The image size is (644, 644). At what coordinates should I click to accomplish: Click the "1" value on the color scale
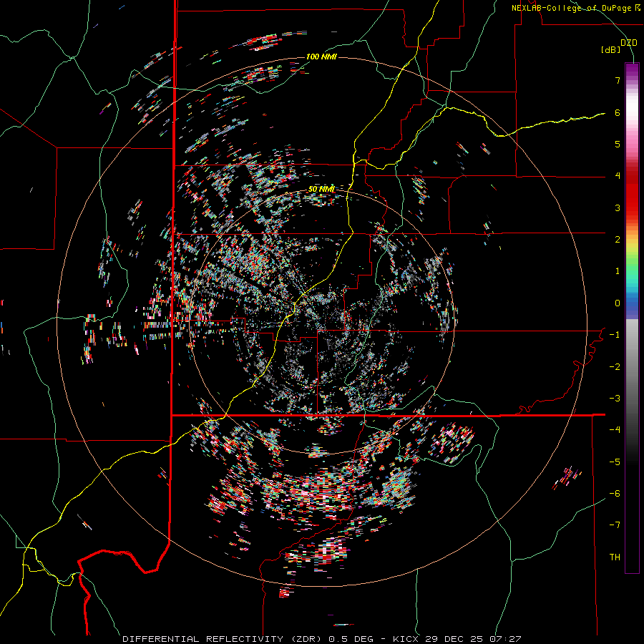tap(618, 271)
